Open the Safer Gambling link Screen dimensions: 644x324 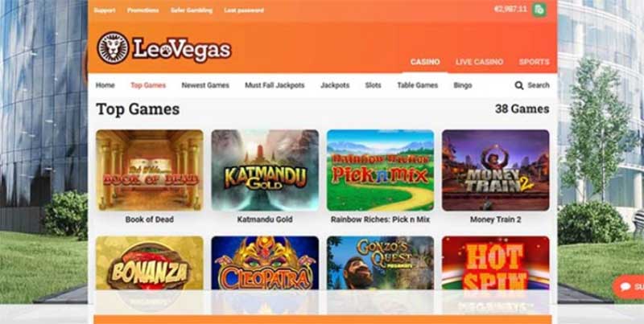192,10
